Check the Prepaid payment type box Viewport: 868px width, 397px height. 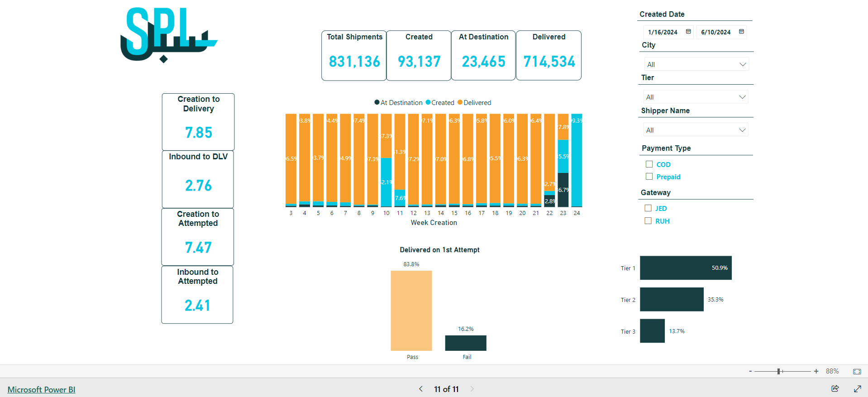(649, 177)
